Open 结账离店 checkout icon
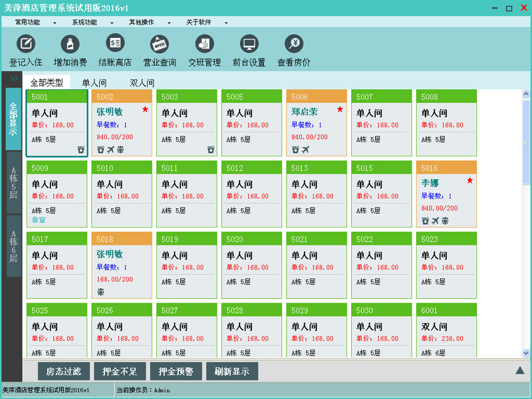 pos(115,43)
